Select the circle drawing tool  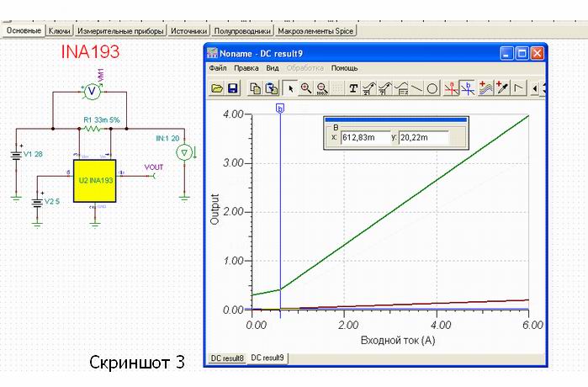coord(432,88)
